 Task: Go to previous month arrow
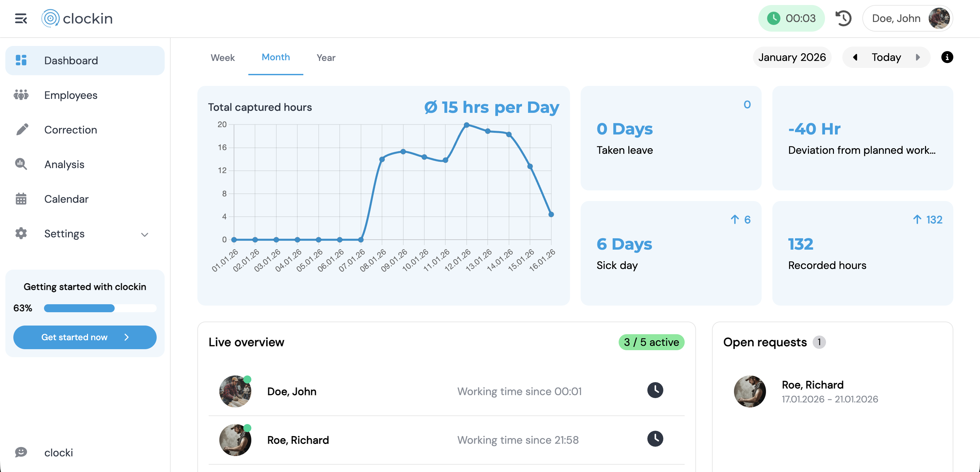pos(855,57)
